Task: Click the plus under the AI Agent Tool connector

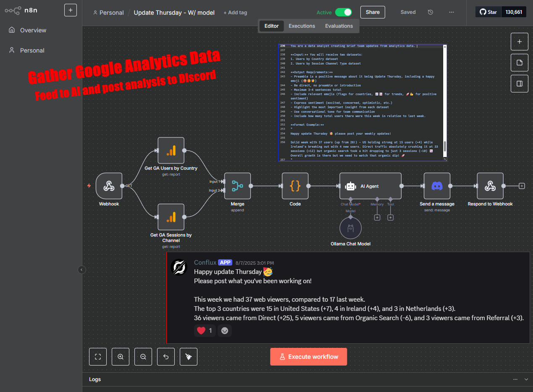Action: [391, 218]
